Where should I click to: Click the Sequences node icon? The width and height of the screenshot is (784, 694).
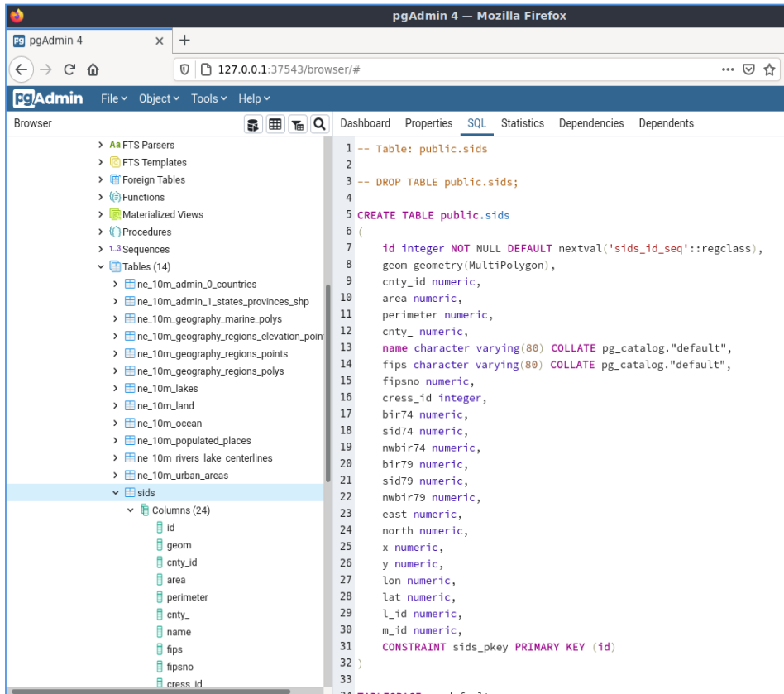click(115, 249)
